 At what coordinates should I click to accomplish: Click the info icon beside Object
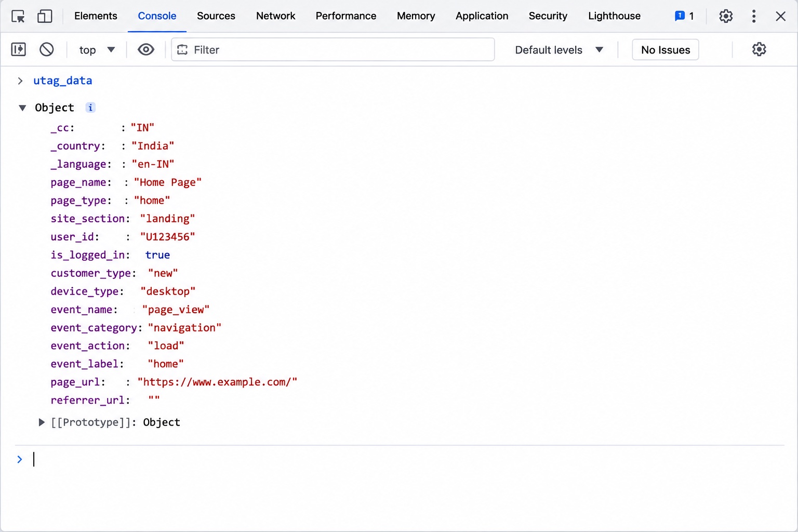tap(90, 108)
